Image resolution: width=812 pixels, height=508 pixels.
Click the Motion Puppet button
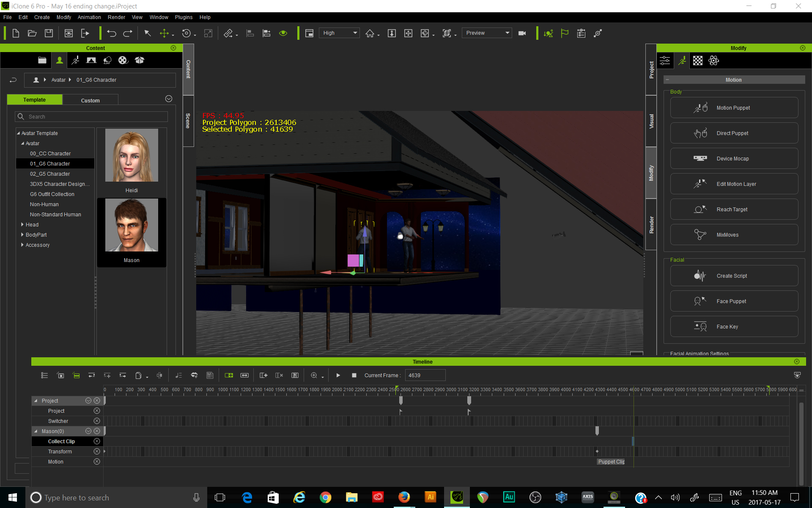734,108
